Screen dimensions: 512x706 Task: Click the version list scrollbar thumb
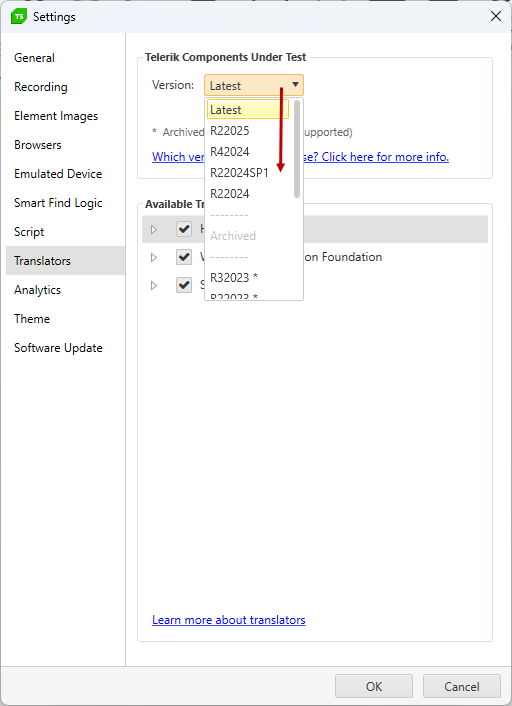pyautogui.click(x=297, y=149)
